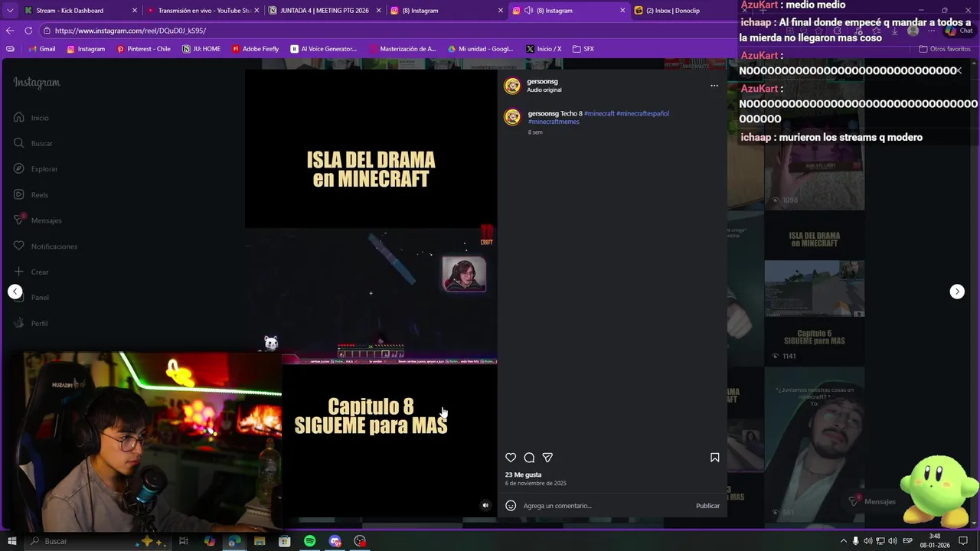Focus the Agrega un comentario field

coord(605,506)
